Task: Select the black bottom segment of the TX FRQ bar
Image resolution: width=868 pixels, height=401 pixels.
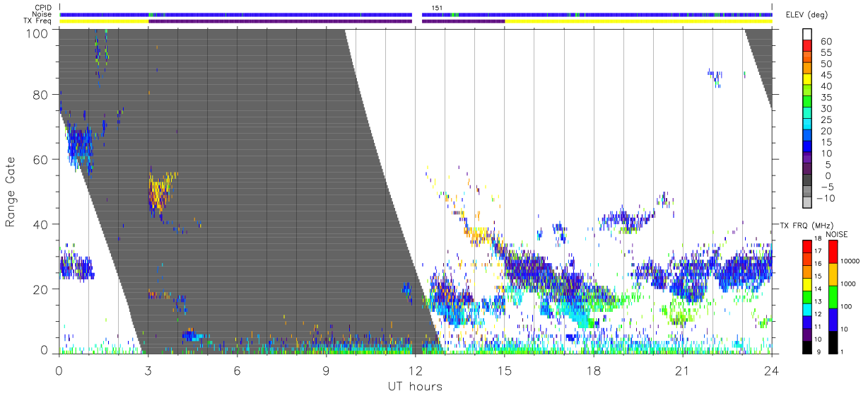Action: coord(807,347)
